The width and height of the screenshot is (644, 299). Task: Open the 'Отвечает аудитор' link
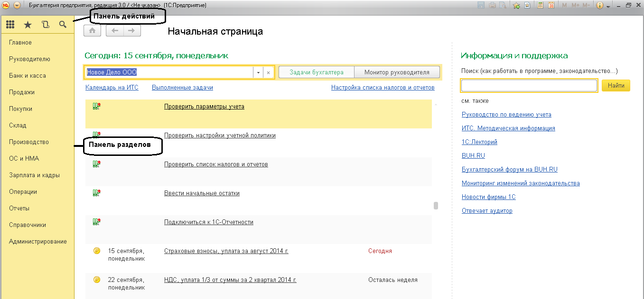pyautogui.click(x=487, y=211)
